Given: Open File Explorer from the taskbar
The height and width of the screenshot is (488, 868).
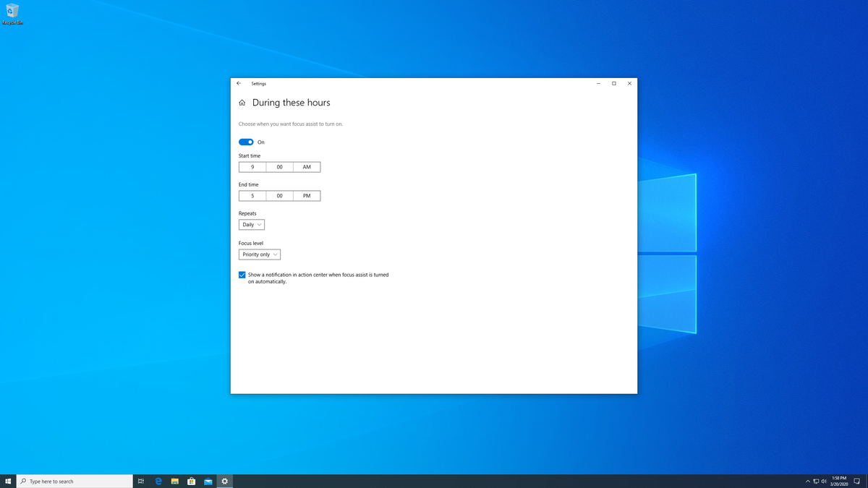Looking at the screenshot, I should pos(175,481).
